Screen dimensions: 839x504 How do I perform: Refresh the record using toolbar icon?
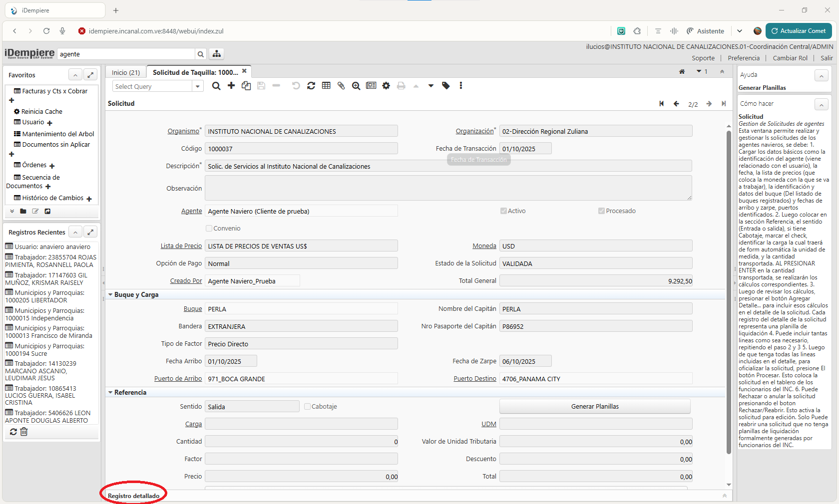click(x=311, y=86)
